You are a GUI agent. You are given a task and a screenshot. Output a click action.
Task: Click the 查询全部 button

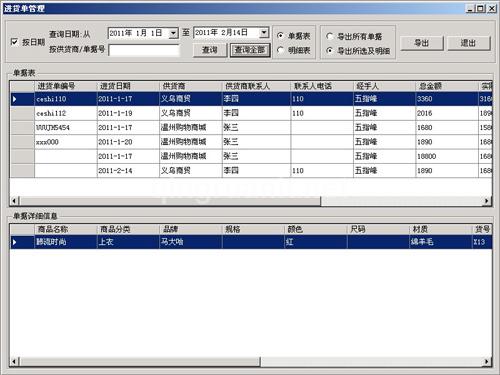(250, 50)
